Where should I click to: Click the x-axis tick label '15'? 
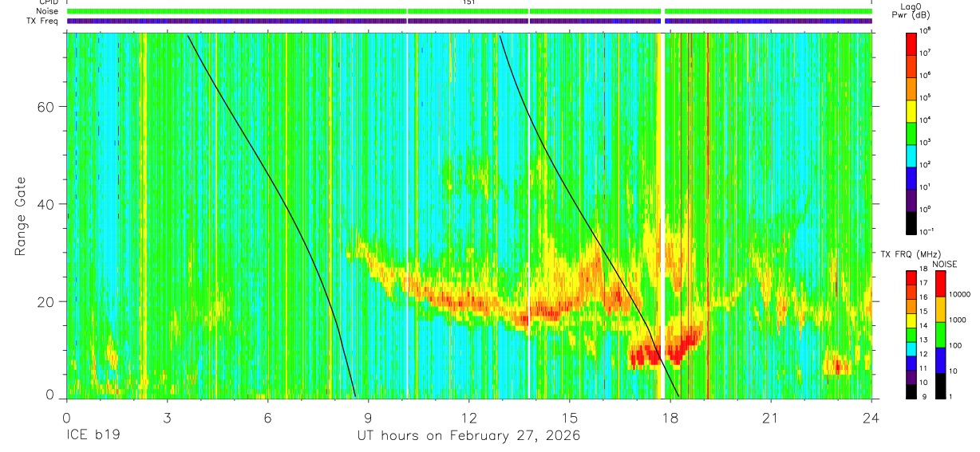pyautogui.click(x=570, y=418)
